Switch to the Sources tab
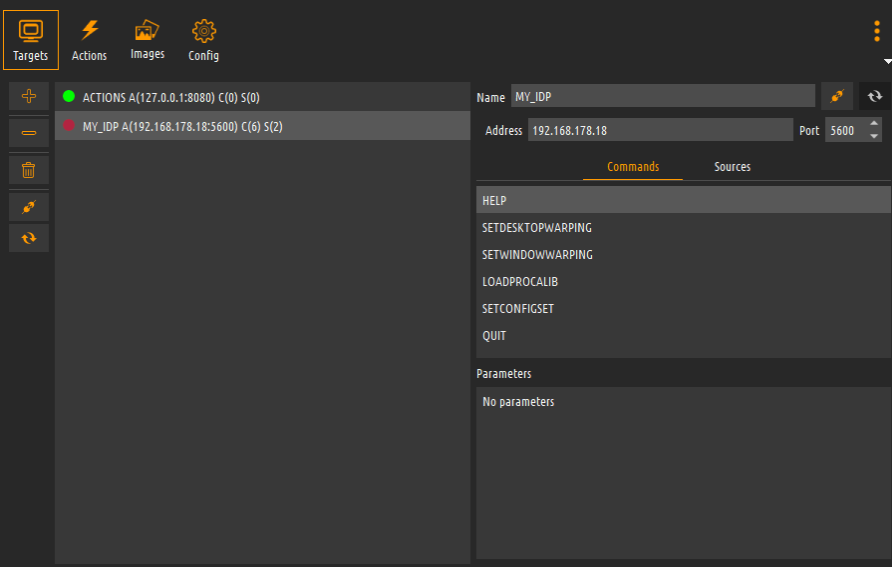 [x=732, y=167]
